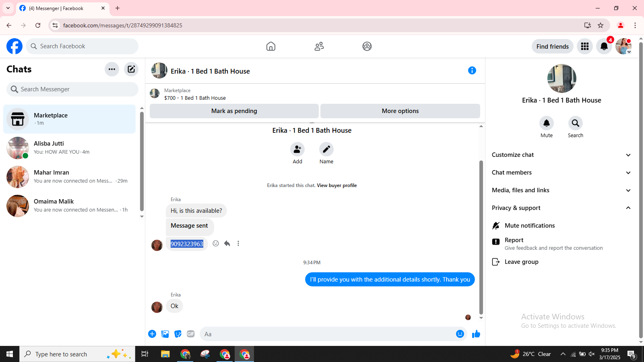Open the account profile picture menu
This screenshot has height=362, width=644.
[x=623, y=46]
